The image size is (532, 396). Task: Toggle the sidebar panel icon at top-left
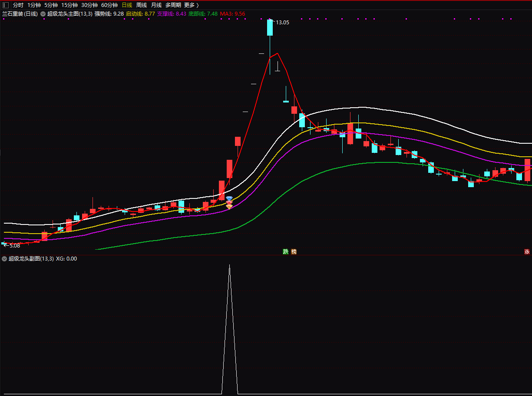6,5
